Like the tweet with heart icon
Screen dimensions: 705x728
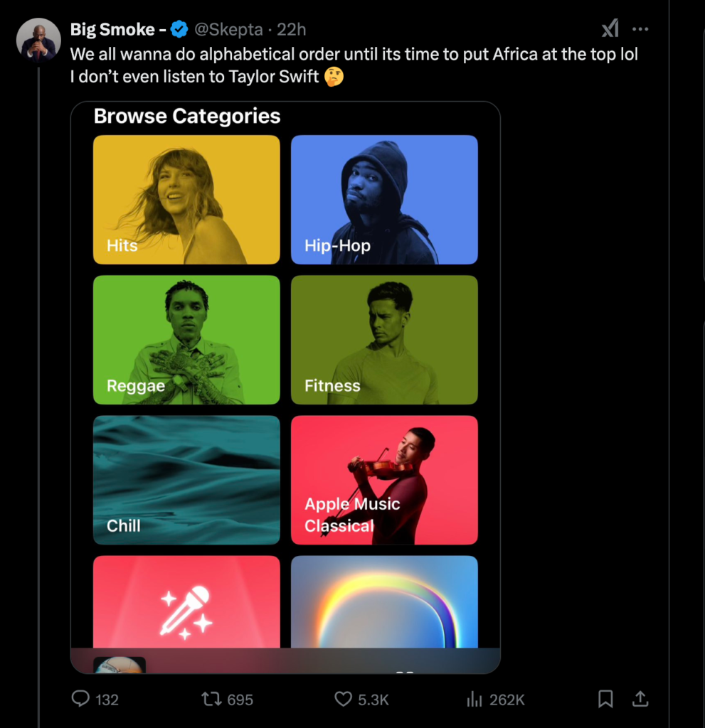coord(344,700)
